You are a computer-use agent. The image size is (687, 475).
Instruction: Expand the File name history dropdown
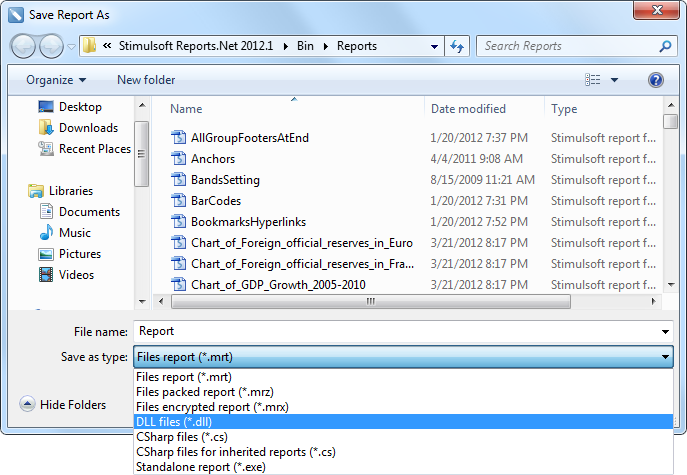665,331
